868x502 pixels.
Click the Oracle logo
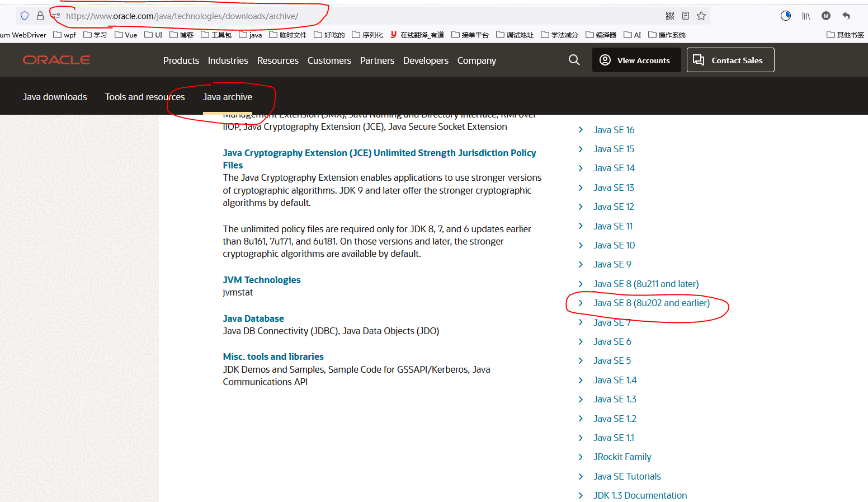pyautogui.click(x=56, y=60)
